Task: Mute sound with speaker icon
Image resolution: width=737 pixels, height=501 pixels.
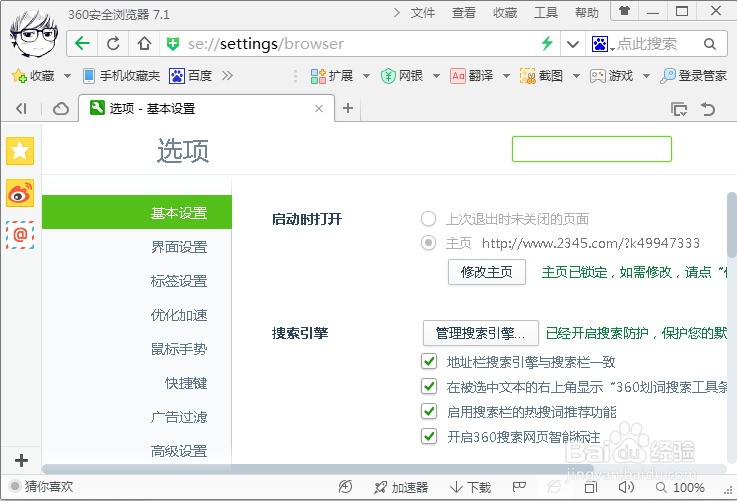Action: pos(626,487)
